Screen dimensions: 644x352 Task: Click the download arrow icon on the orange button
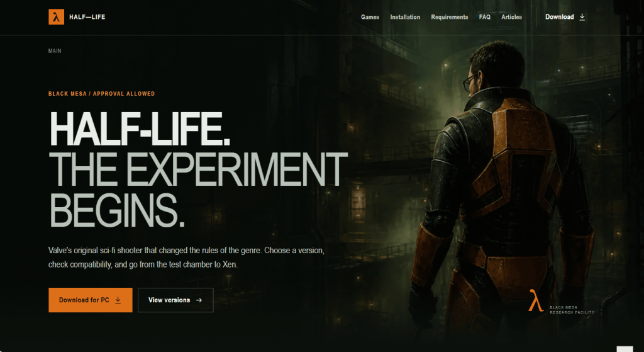coord(118,300)
